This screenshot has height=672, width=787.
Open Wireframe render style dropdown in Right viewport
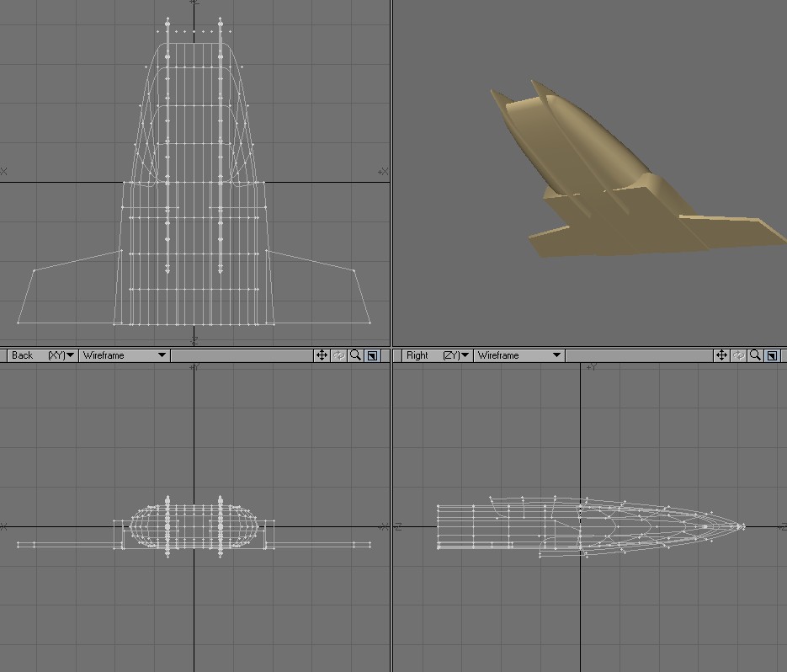(518, 355)
